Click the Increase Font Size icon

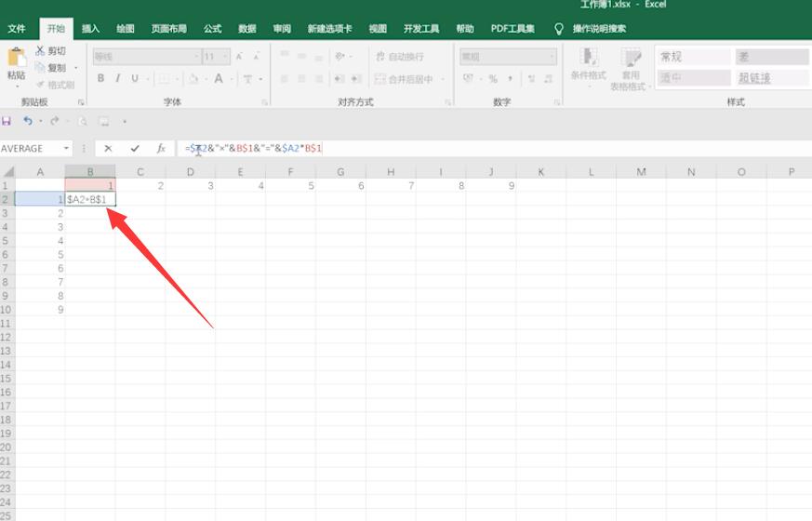click(239, 57)
